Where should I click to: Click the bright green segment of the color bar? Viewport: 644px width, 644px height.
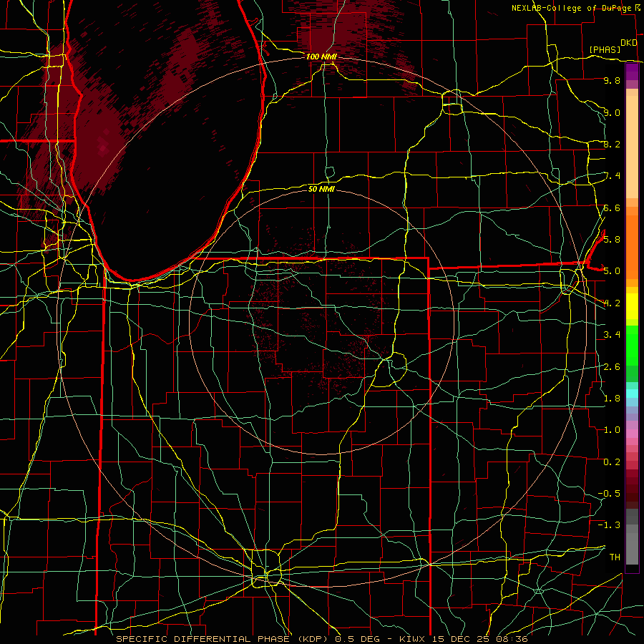point(632,346)
